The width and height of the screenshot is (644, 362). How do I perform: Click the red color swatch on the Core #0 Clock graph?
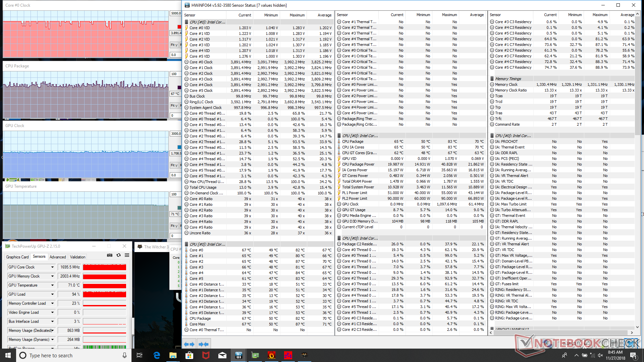click(179, 27)
